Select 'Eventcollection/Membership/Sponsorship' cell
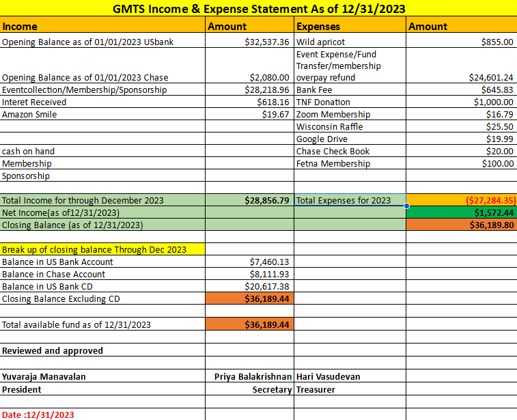517x420 pixels. (x=102, y=89)
